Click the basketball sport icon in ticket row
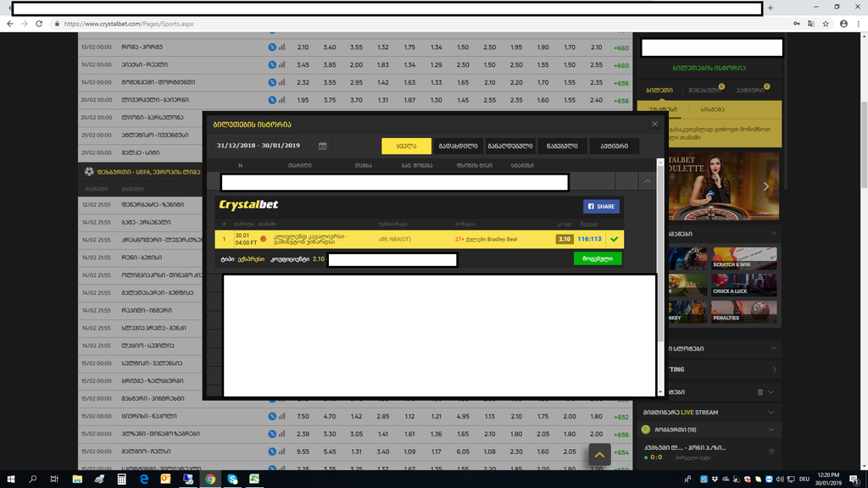Viewport: 868px width, 488px height. click(x=264, y=239)
